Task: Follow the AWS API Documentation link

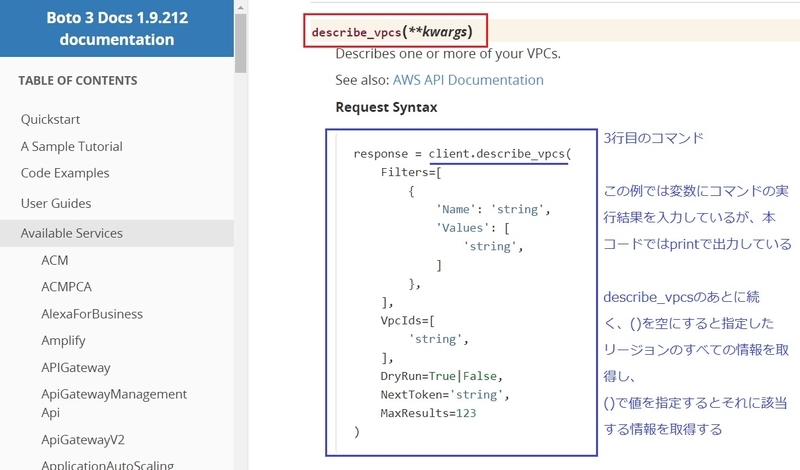Action: [468, 80]
